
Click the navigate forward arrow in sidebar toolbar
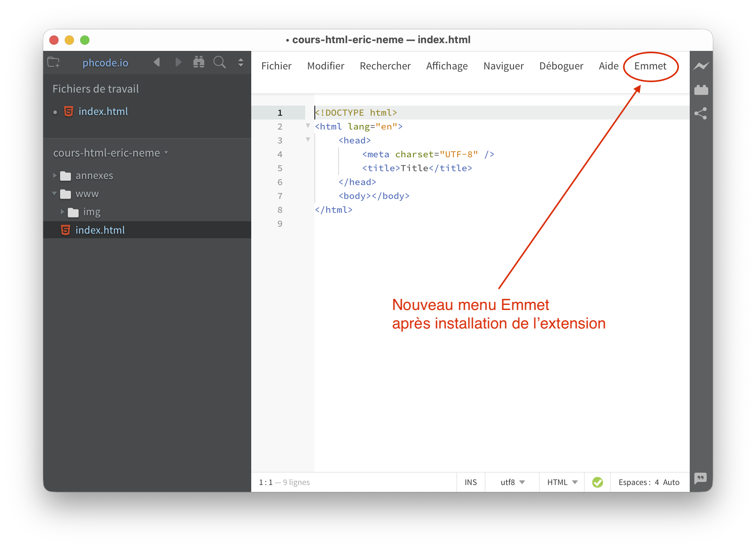pyautogui.click(x=178, y=62)
